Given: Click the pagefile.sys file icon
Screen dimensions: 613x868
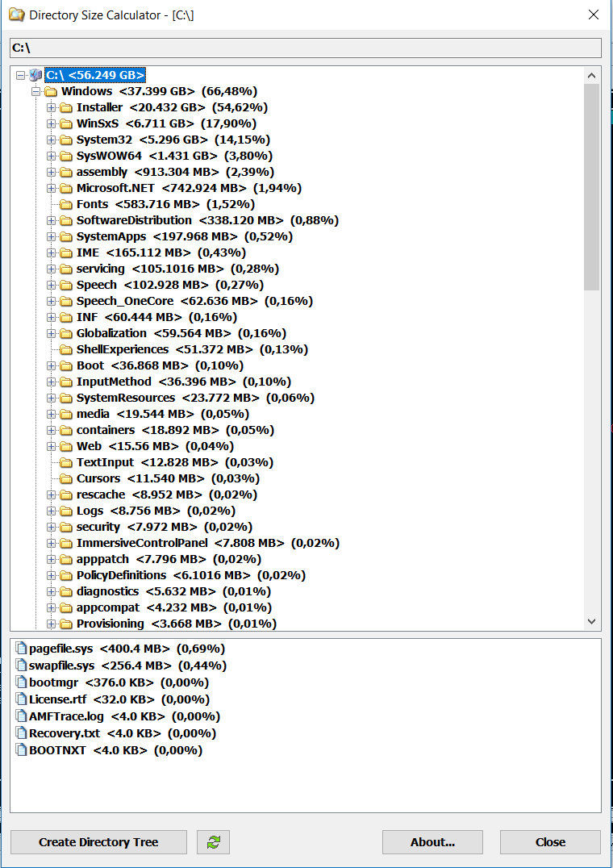Looking at the screenshot, I should click(x=21, y=649).
